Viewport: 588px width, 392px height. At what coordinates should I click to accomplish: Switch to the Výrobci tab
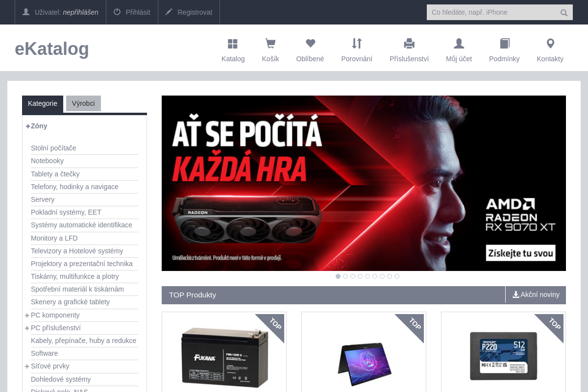tap(83, 103)
